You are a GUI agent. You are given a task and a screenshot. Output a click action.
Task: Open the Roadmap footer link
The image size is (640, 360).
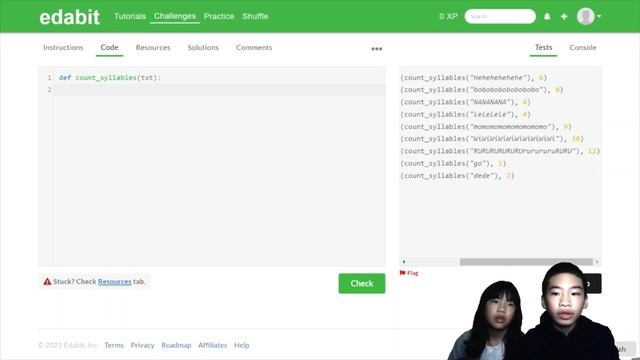coord(176,345)
